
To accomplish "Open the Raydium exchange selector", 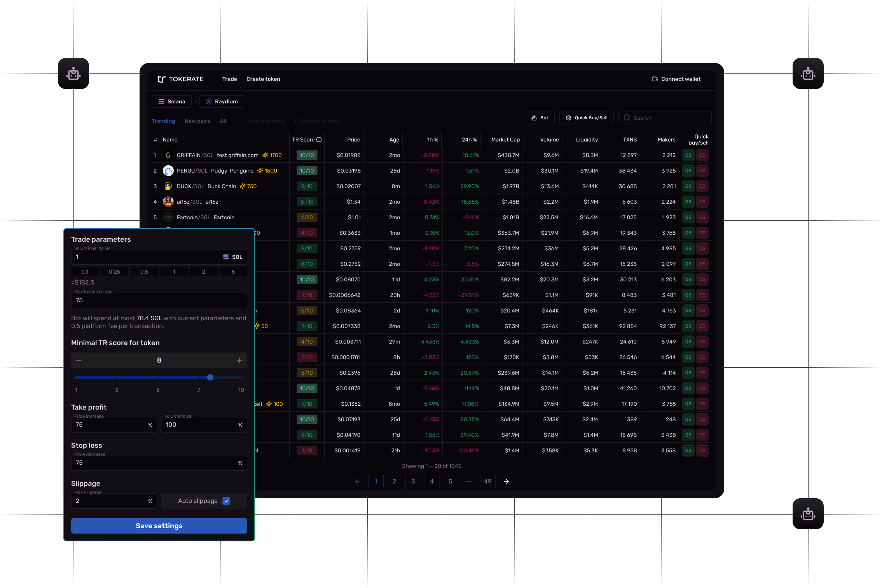I will [x=222, y=101].
